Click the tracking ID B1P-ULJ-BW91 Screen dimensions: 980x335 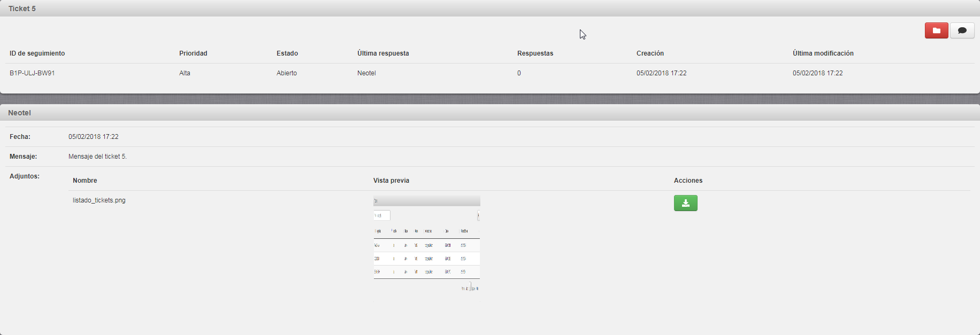click(32, 73)
